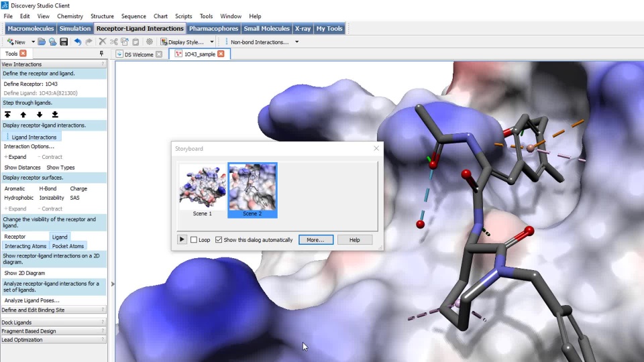The image size is (644, 362).
Task: Open Interaction Options link
Action: (x=29, y=147)
